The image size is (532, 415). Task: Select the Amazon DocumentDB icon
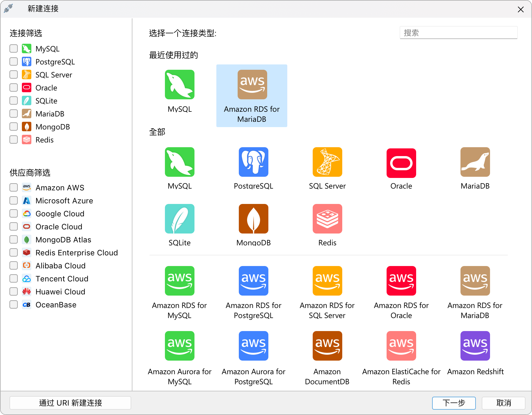click(x=327, y=346)
